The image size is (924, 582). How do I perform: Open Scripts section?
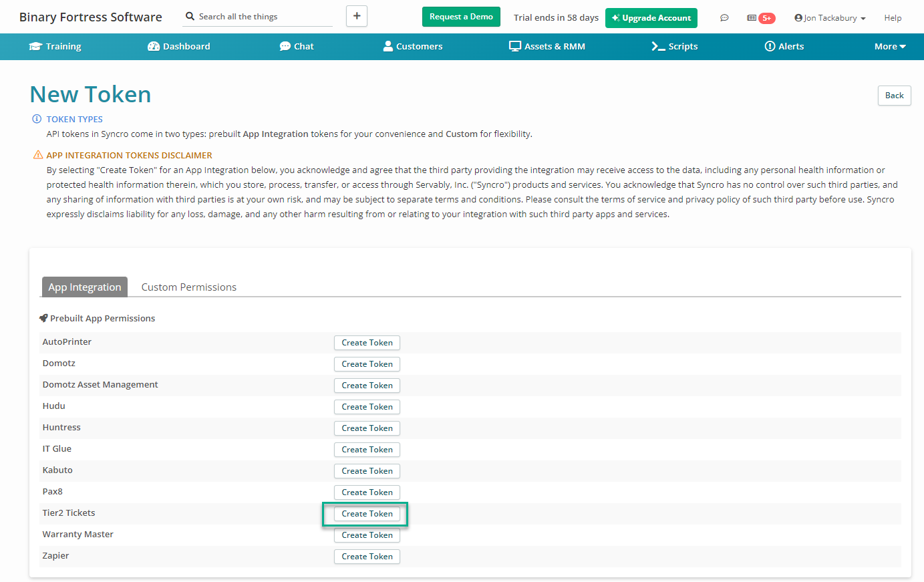675,46
